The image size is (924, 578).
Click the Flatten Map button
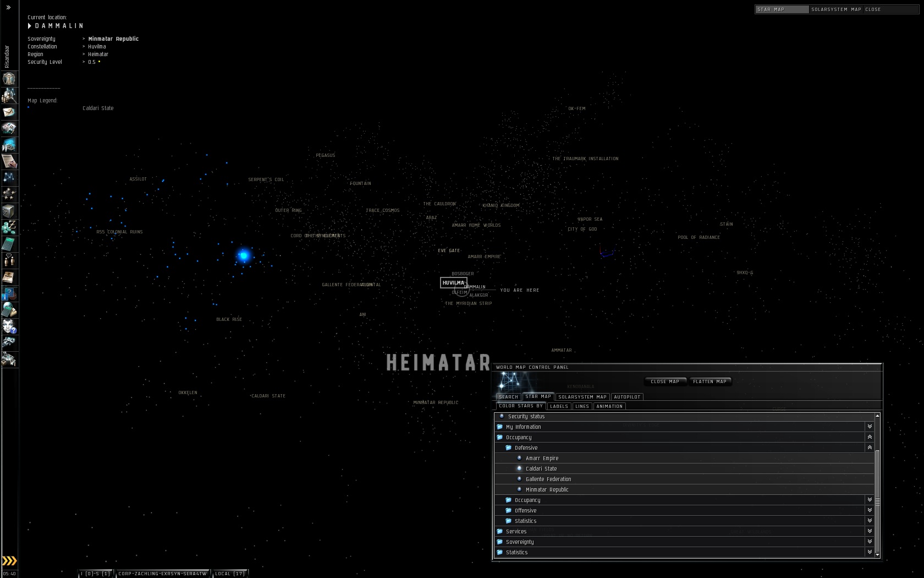tap(710, 381)
